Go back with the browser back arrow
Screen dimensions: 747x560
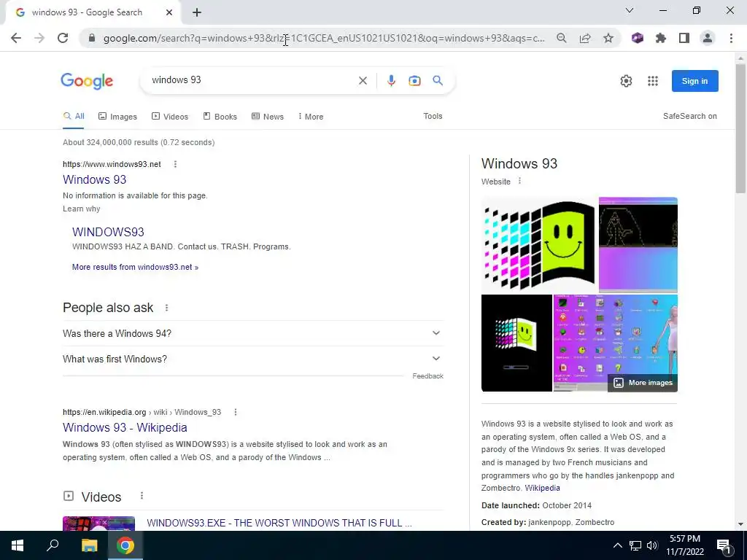coord(16,38)
